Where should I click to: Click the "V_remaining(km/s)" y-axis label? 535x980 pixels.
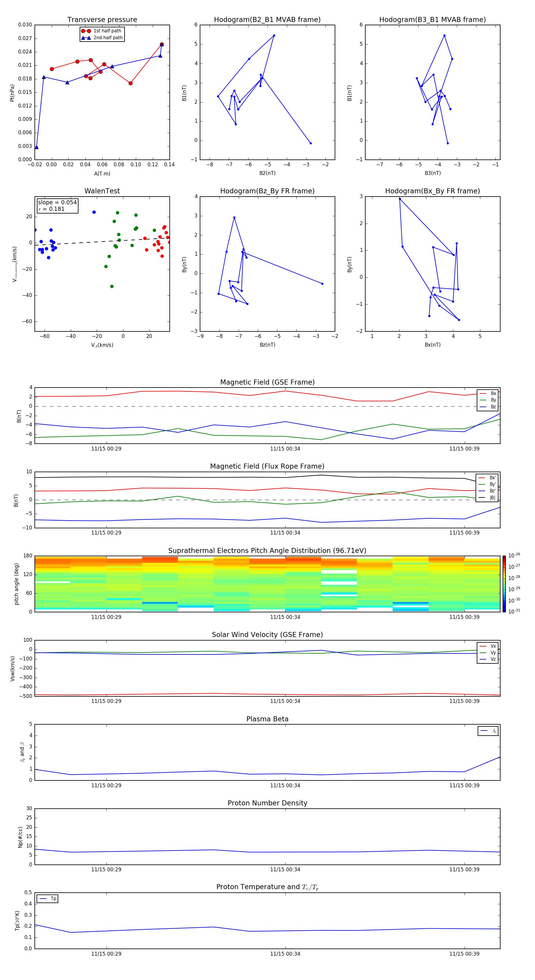15,264
